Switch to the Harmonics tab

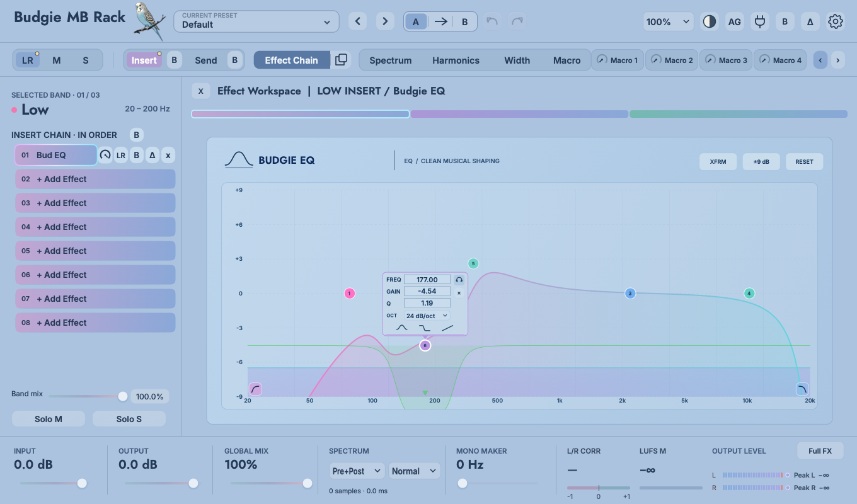click(456, 60)
